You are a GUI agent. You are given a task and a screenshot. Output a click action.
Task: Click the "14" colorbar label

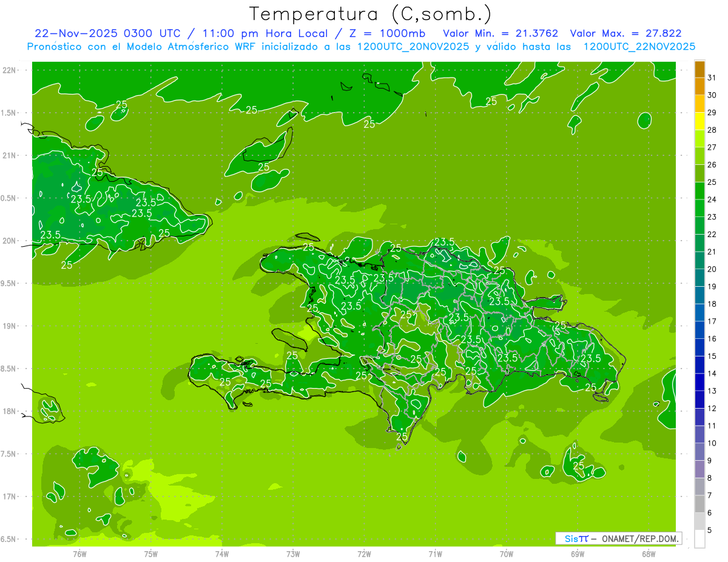712,373
